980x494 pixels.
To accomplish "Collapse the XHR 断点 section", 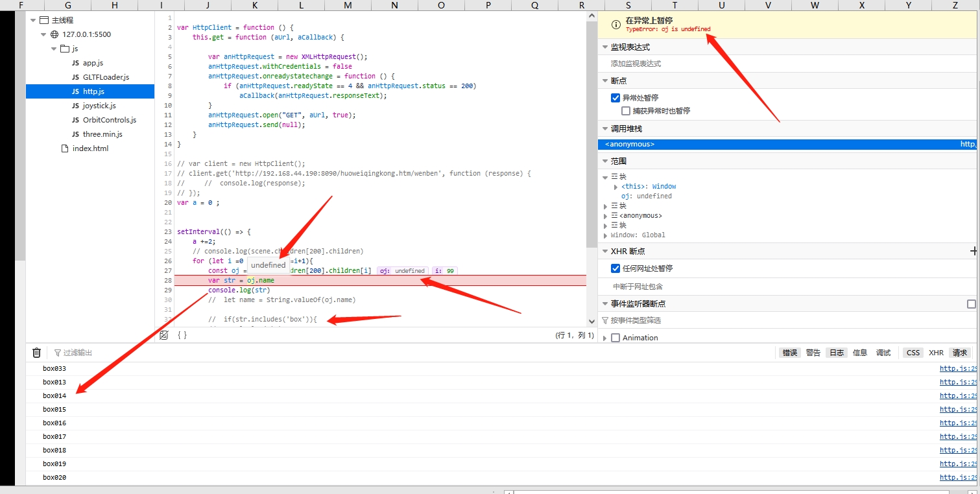I will 605,251.
